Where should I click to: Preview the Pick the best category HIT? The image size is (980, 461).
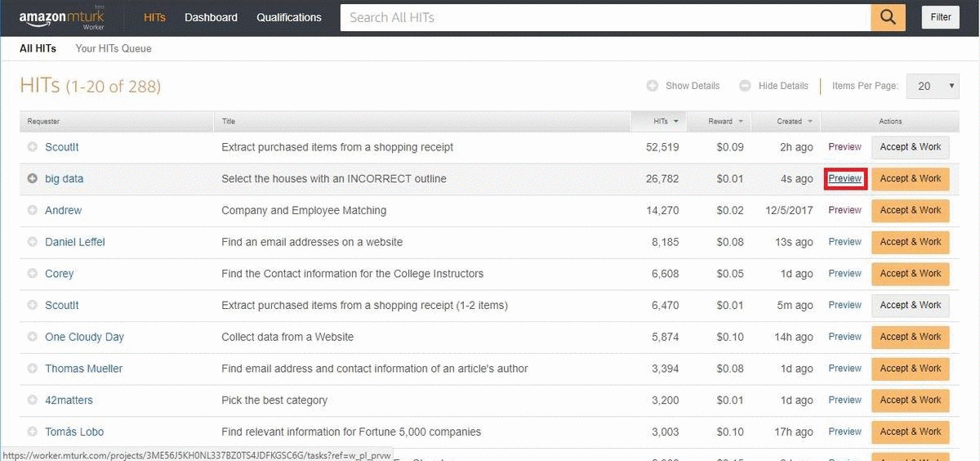(x=844, y=401)
